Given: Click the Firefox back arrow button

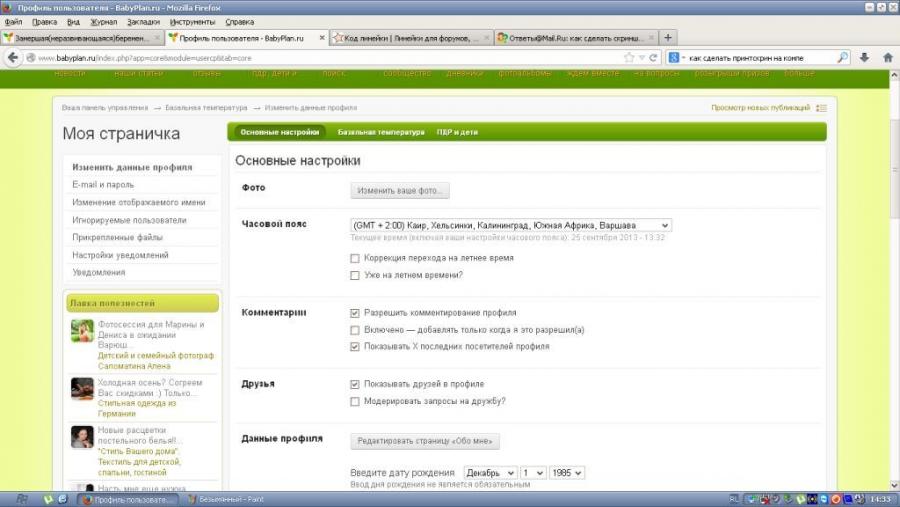Looking at the screenshot, I should point(13,57).
